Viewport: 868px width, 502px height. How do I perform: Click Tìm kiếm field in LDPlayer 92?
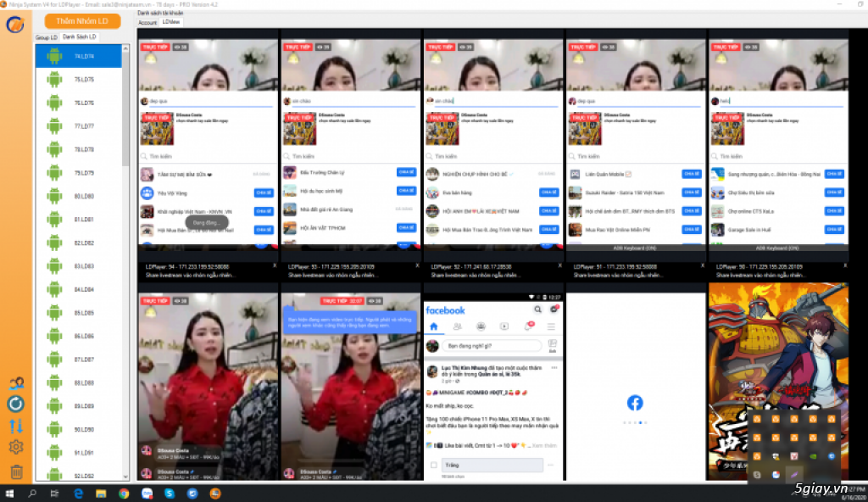click(x=492, y=156)
